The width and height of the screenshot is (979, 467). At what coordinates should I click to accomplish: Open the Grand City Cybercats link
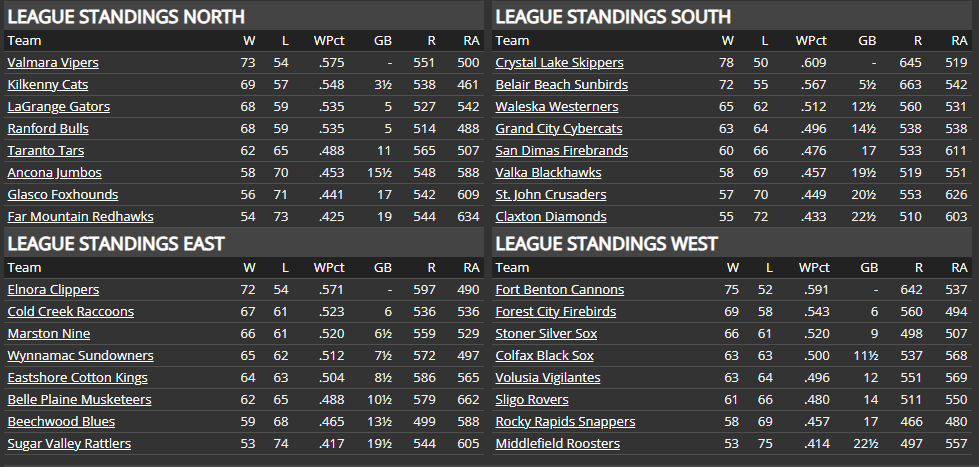pyautogui.click(x=559, y=129)
